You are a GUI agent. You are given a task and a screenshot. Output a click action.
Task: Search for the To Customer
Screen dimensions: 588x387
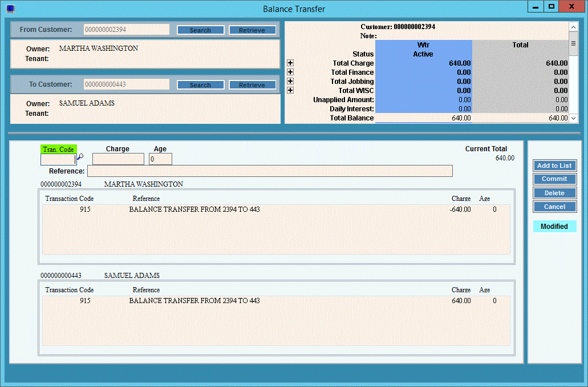201,85
